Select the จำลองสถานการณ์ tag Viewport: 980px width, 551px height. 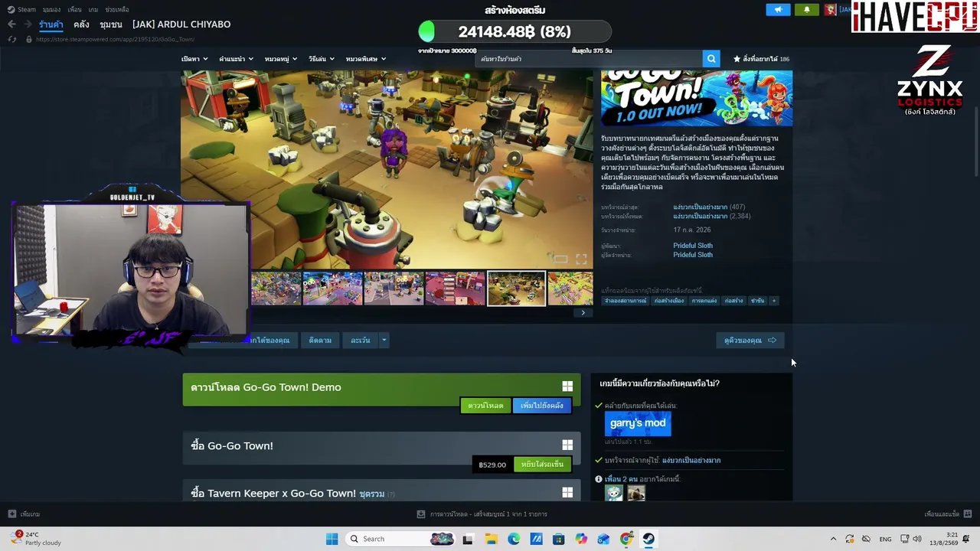[x=626, y=301]
